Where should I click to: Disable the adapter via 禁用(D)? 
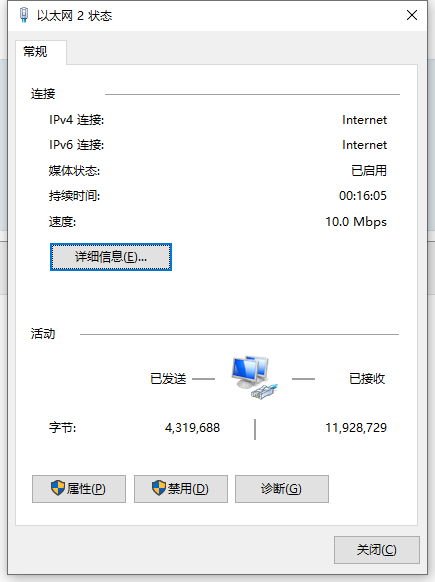coord(181,489)
